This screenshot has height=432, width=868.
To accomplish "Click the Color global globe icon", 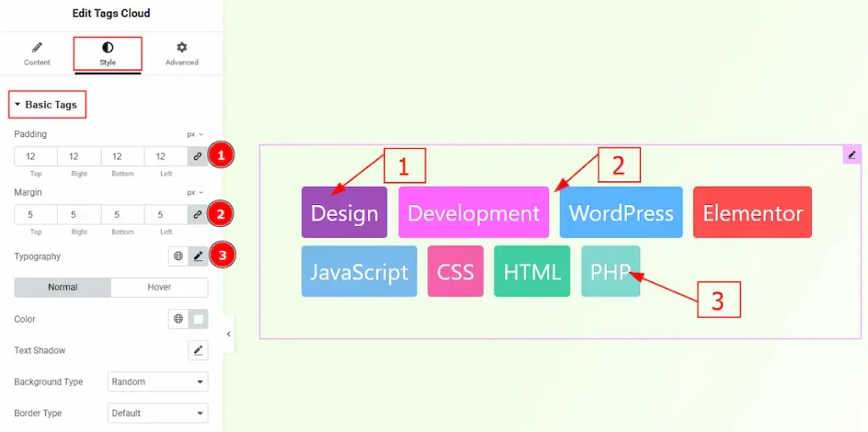I will click(x=178, y=319).
